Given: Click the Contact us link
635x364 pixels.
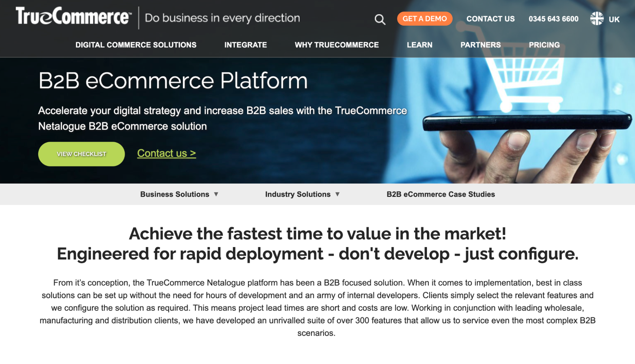Looking at the screenshot, I should click(x=166, y=153).
